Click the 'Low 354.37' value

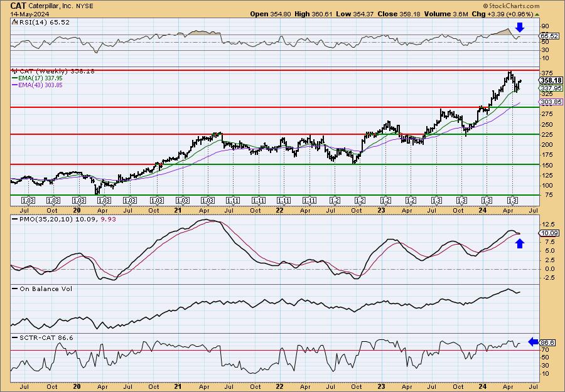point(355,14)
